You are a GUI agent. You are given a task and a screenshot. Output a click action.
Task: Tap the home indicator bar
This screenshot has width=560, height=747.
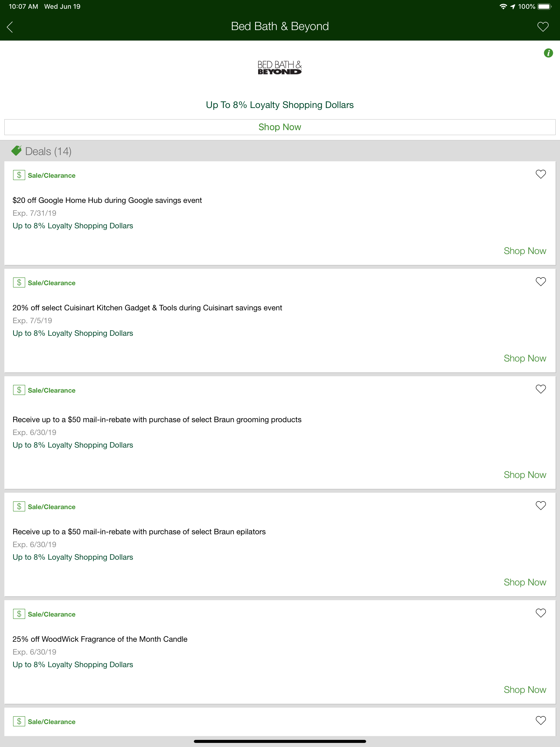pos(280,741)
